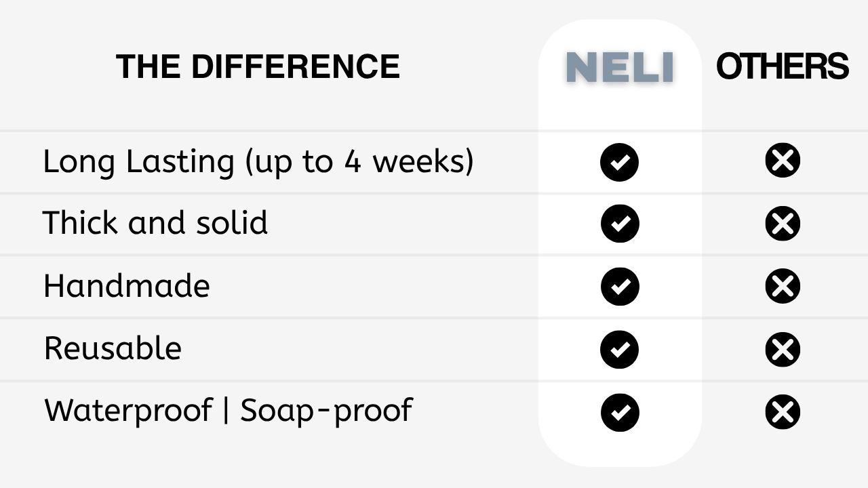Click the Others X icon for Reusable
The height and width of the screenshot is (488, 868).
[x=783, y=349]
